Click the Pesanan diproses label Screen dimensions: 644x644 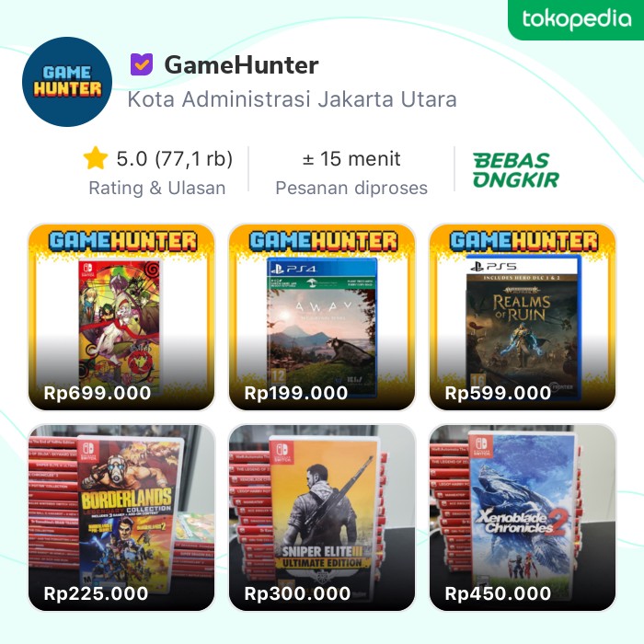point(351,188)
